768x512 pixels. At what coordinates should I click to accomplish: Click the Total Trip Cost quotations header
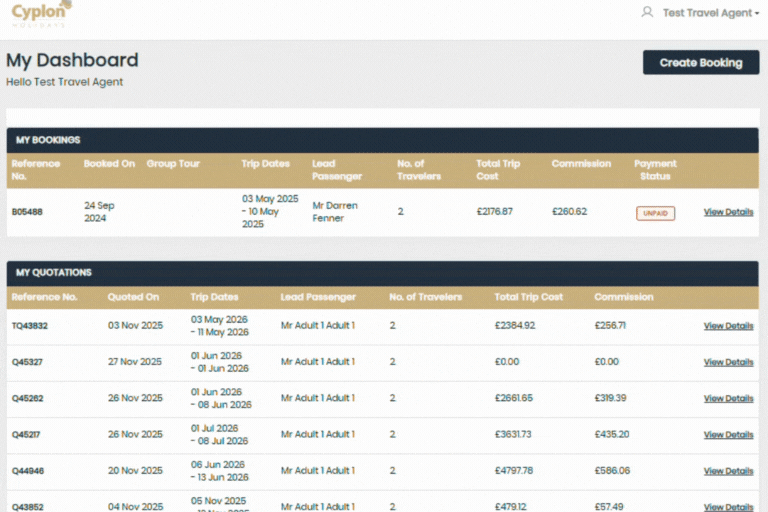(528, 297)
